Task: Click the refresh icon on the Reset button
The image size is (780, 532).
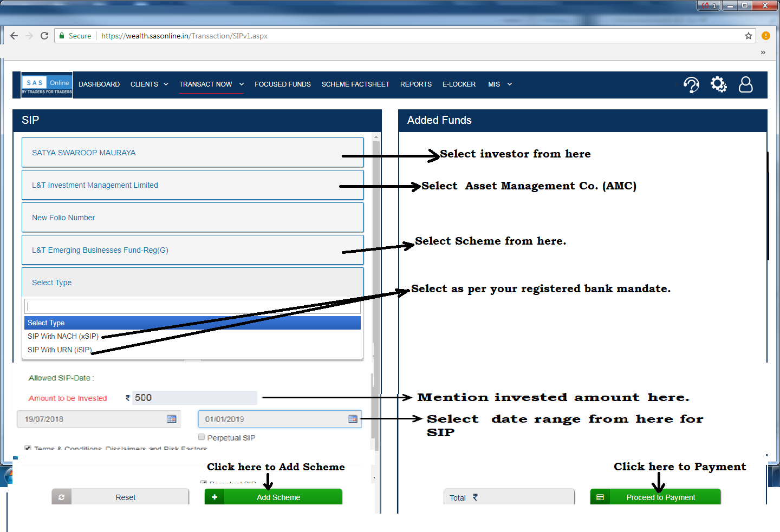Action: click(x=62, y=497)
